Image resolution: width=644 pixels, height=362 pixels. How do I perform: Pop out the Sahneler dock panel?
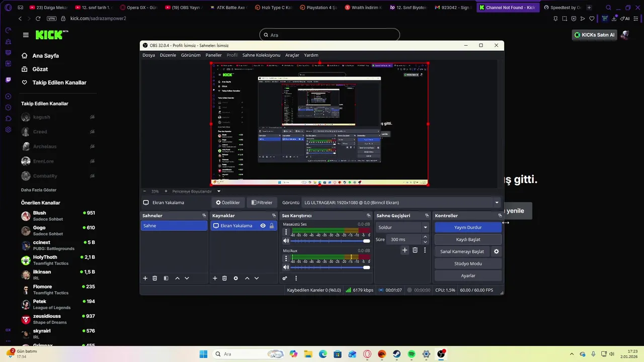[204, 215]
